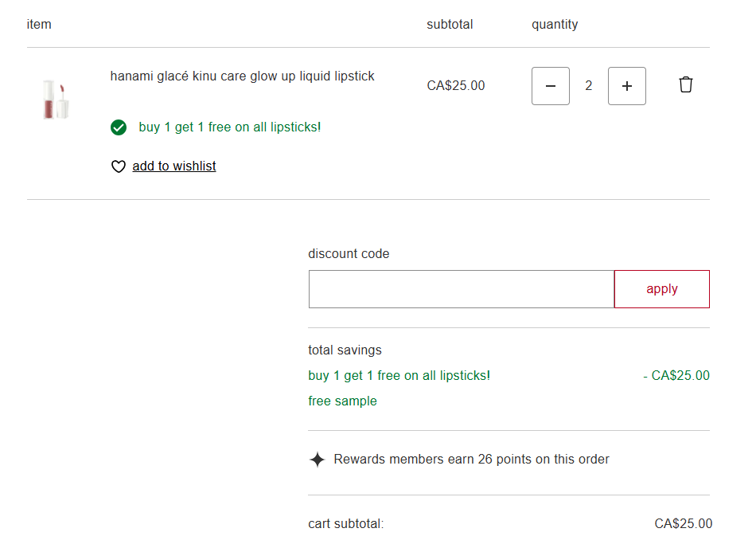The width and height of the screenshot is (756, 544).
Task: Click the item subtotal price CA$25.00
Action: coord(455,86)
